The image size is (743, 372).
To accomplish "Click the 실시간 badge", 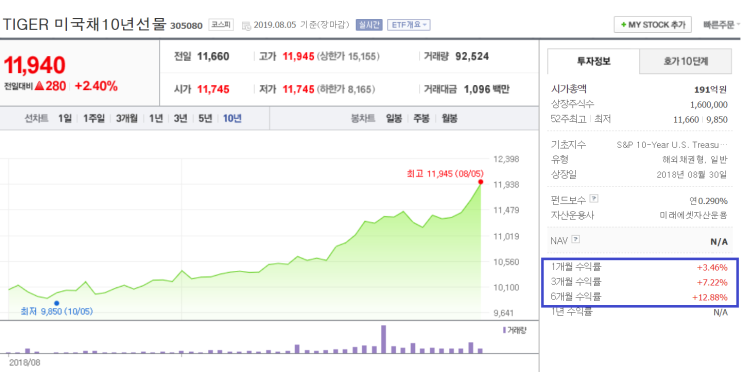I will 369,25.
